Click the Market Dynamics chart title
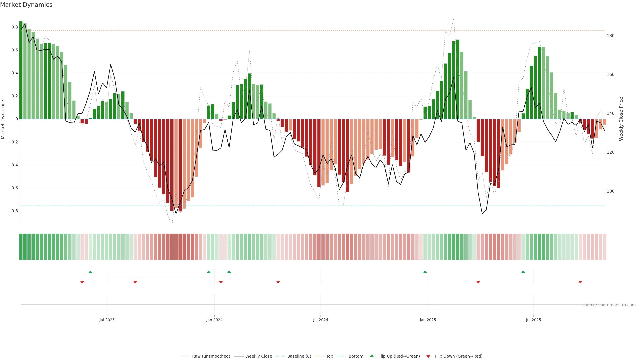The height and width of the screenshot is (362, 644). click(x=26, y=5)
